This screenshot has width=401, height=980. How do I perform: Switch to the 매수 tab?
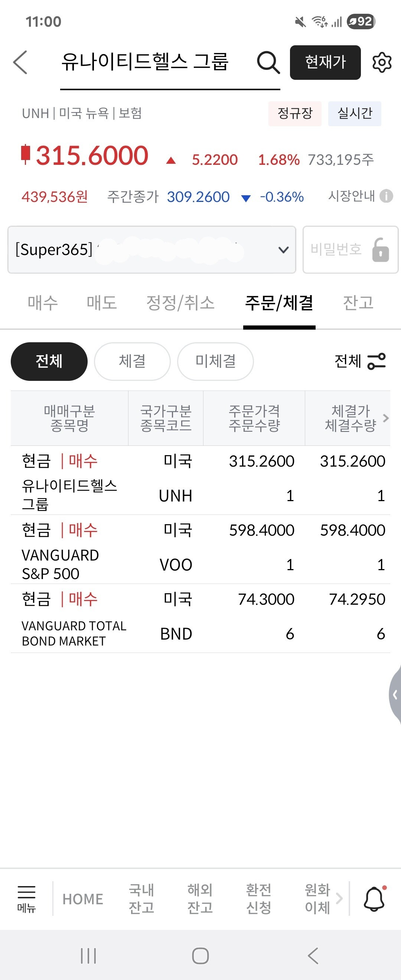click(x=43, y=303)
